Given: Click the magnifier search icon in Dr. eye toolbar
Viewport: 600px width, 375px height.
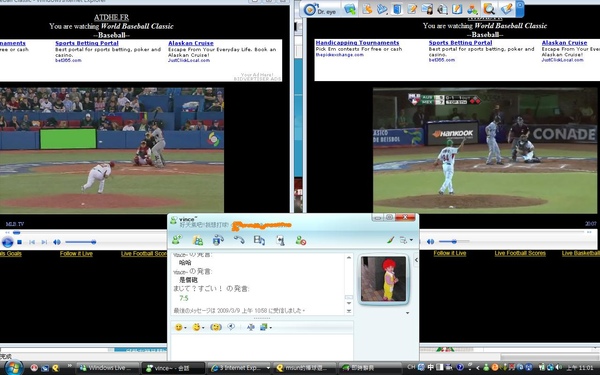Looking at the screenshot, I should point(489,8).
